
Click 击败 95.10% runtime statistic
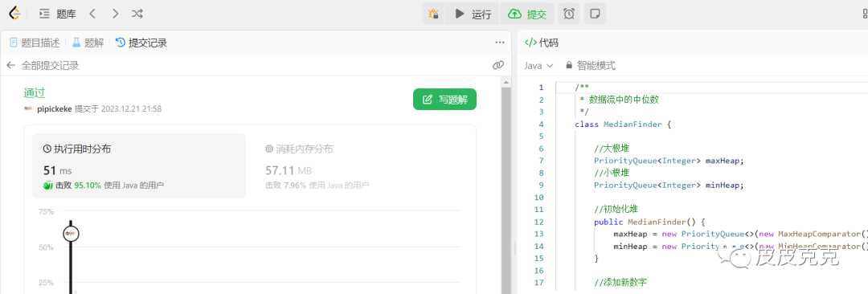tap(104, 186)
